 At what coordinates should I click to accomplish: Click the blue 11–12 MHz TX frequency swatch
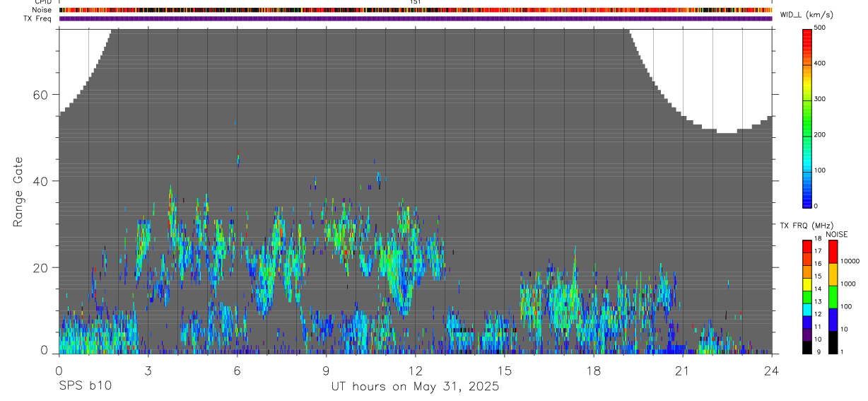coord(807,322)
